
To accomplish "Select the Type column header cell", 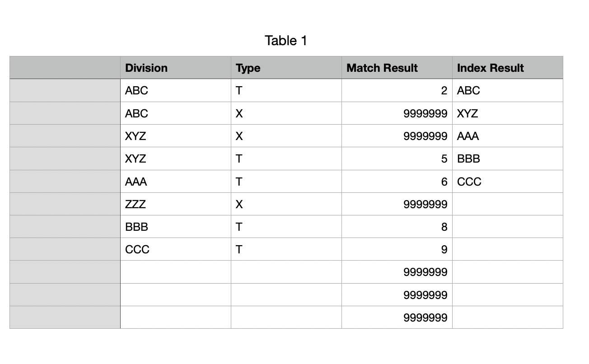I will click(x=286, y=68).
